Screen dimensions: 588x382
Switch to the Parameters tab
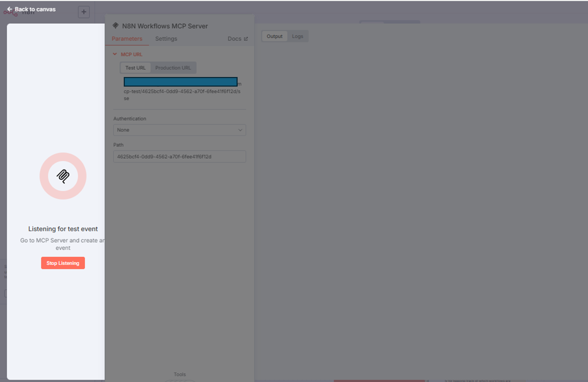[127, 39]
